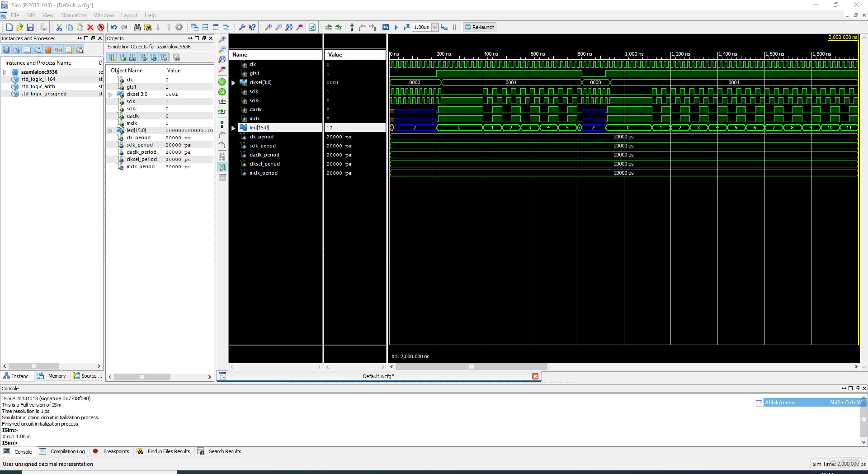Open the simulation run-time dropdown arrow
Screen dimensions: 868x474
[435, 27]
